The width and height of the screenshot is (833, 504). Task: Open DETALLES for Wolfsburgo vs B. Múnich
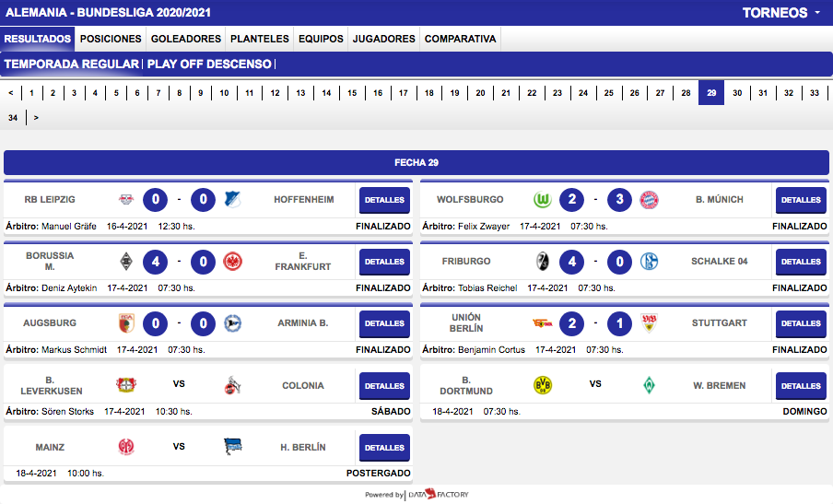click(801, 200)
